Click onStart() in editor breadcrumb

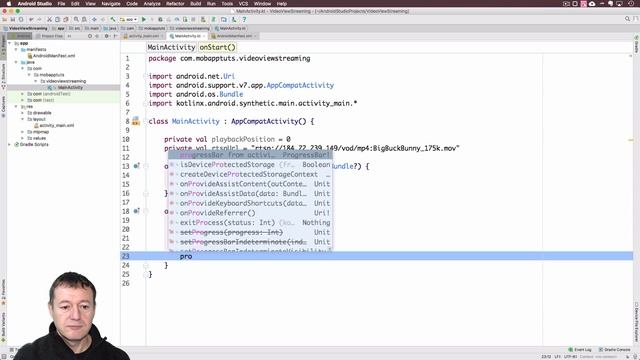(217, 47)
